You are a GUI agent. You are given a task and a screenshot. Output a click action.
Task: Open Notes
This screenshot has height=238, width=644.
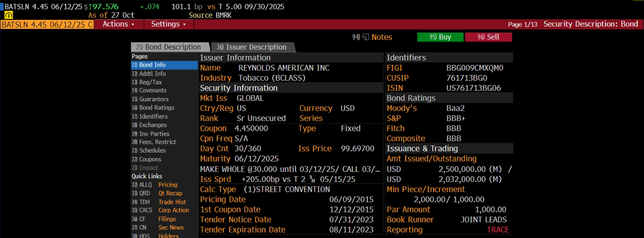(382, 37)
